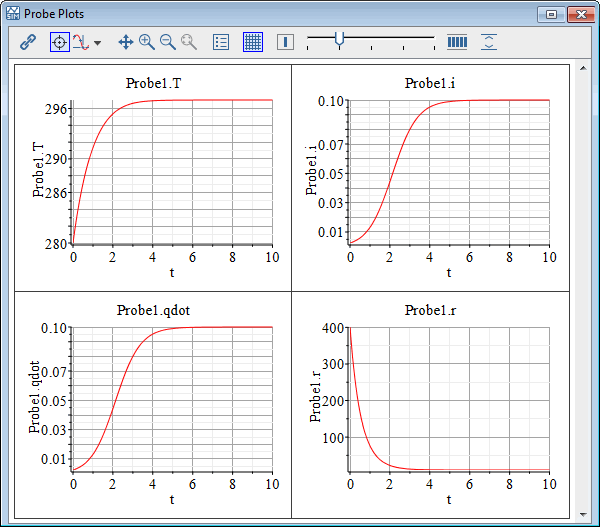Click the link axes chain icon

[28, 42]
